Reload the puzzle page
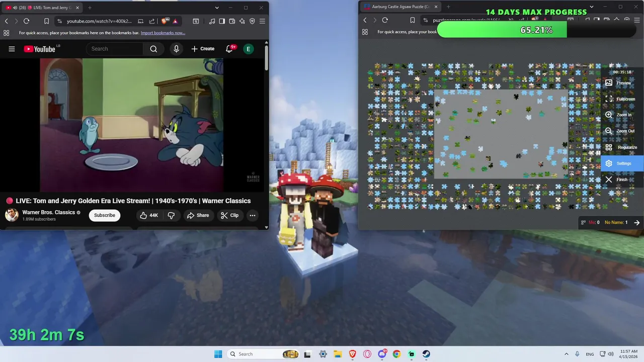This screenshot has width=644, height=362. (385, 20)
